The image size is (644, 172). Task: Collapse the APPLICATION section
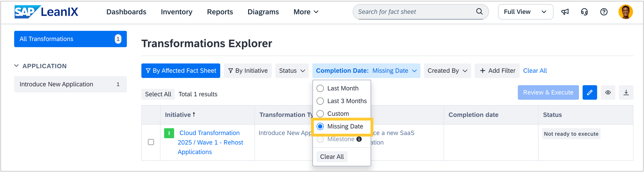pyautogui.click(x=16, y=66)
